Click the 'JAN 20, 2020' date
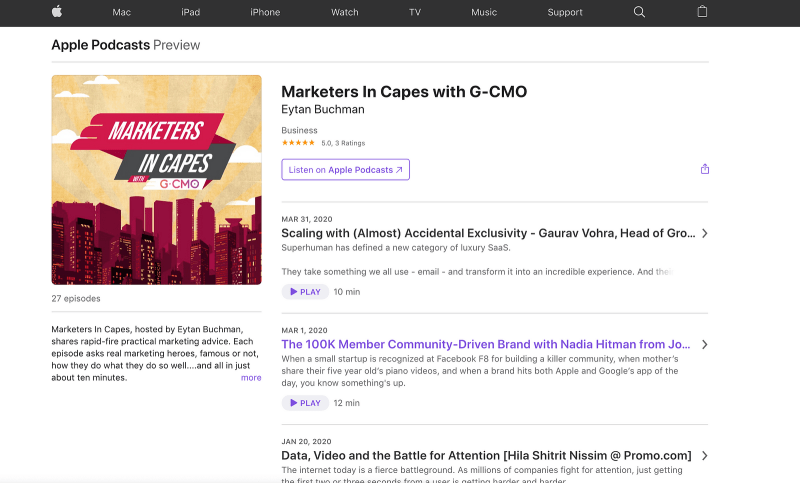The image size is (800, 483). point(306,441)
